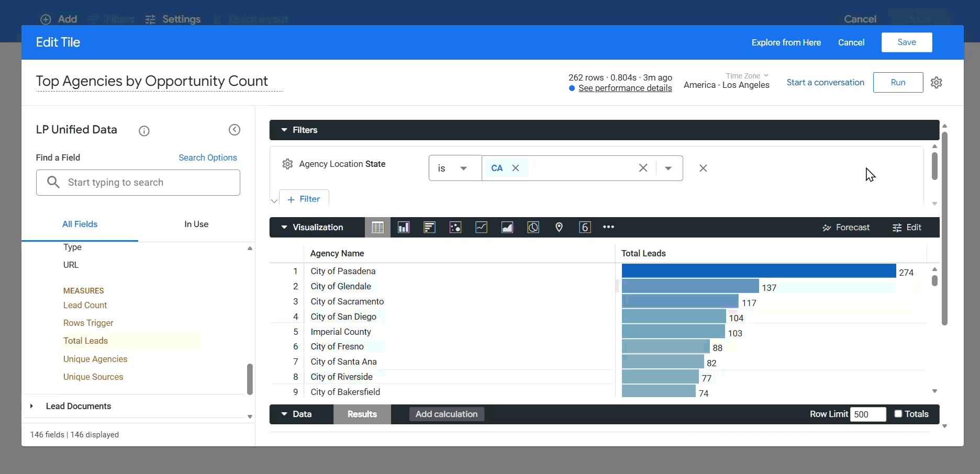This screenshot has width=980, height=474.
Task: Select the Single Value visualization icon
Action: click(585, 227)
